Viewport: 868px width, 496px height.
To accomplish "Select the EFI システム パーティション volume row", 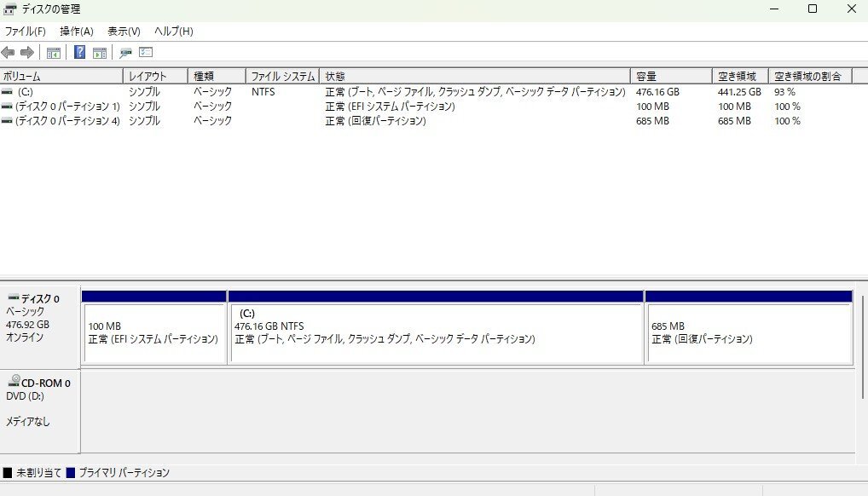I will [60, 106].
